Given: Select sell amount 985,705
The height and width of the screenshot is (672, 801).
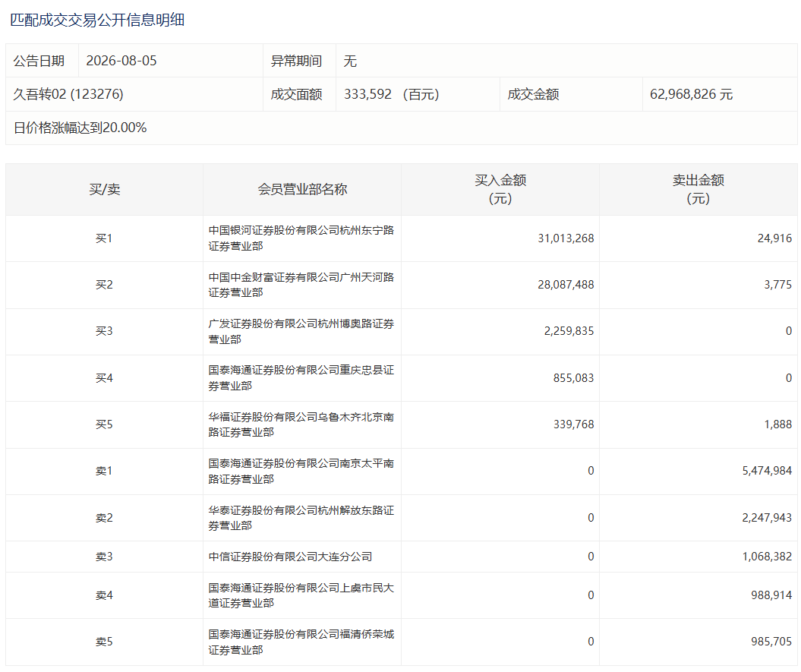Looking at the screenshot, I should click(x=771, y=642).
